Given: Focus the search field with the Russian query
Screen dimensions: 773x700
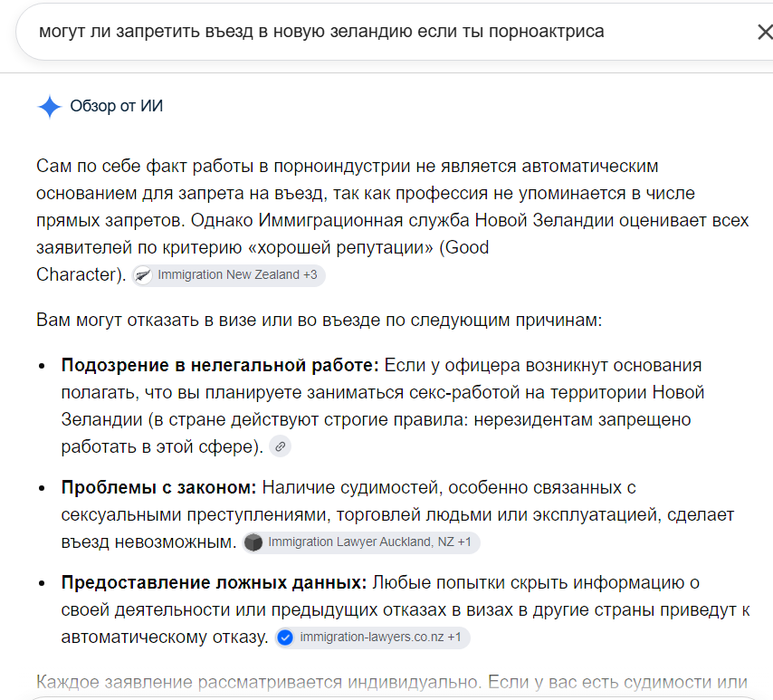Looking at the screenshot, I should point(385,32).
